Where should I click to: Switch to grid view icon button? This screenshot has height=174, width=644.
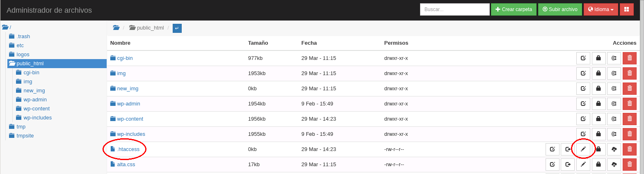626,9
